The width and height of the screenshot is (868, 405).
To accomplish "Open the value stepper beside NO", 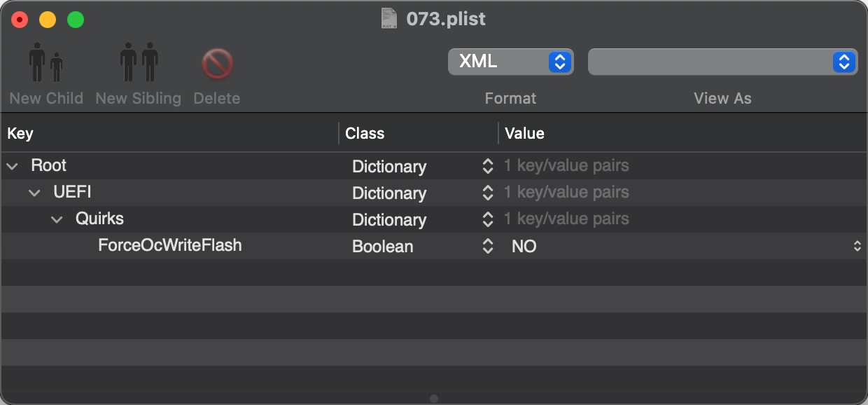I will pos(857,246).
